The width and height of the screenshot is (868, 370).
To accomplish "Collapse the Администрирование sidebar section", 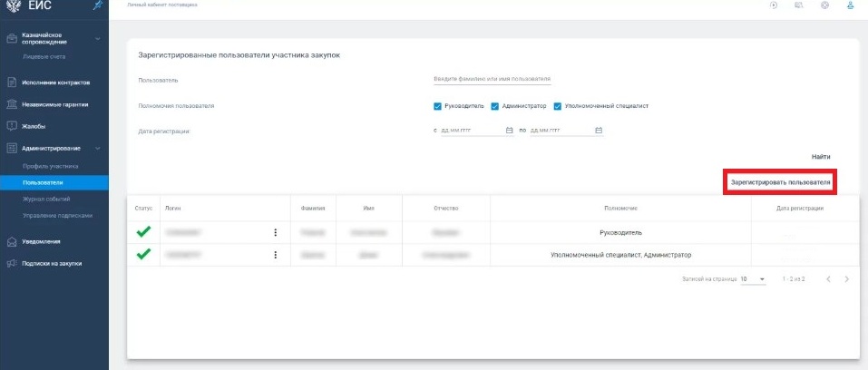I will click(x=98, y=148).
